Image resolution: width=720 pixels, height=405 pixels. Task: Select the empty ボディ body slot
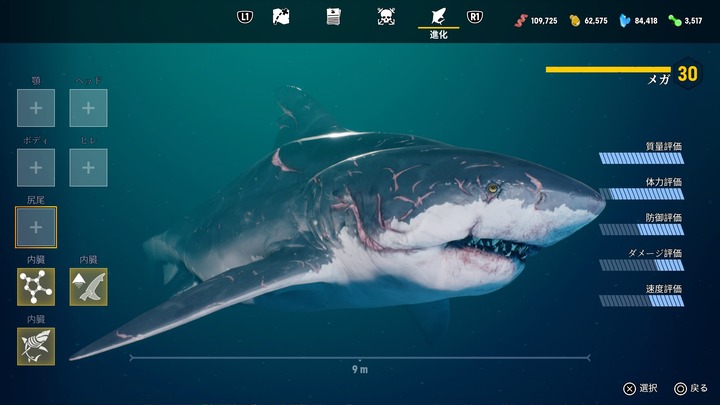(x=36, y=168)
